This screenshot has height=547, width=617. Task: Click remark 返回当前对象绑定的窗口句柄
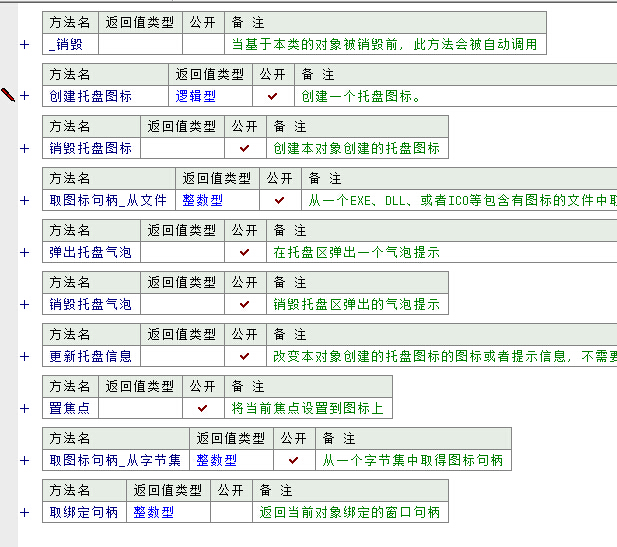(x=350, y=512)
